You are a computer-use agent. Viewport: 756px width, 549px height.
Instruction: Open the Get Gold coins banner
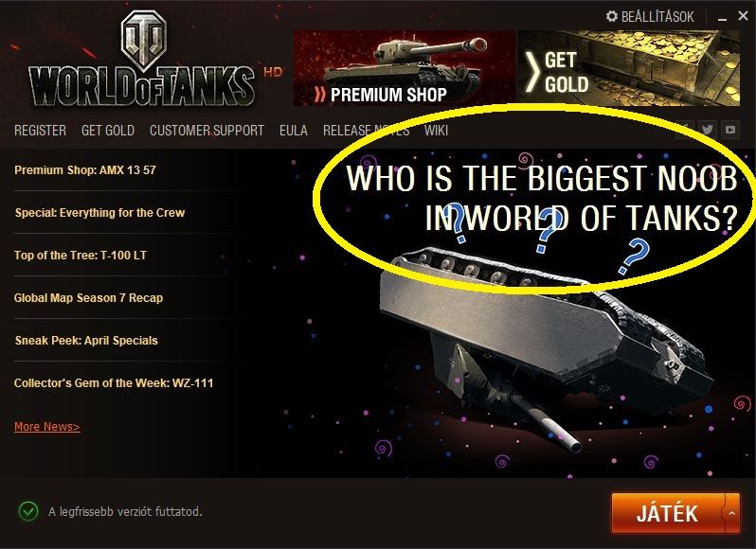(629, 68)
